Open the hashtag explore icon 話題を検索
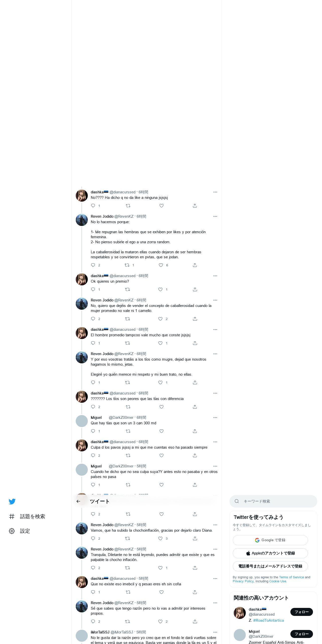Screen dimensions: 322x644 pyautogui.click(x=12, y=516)
